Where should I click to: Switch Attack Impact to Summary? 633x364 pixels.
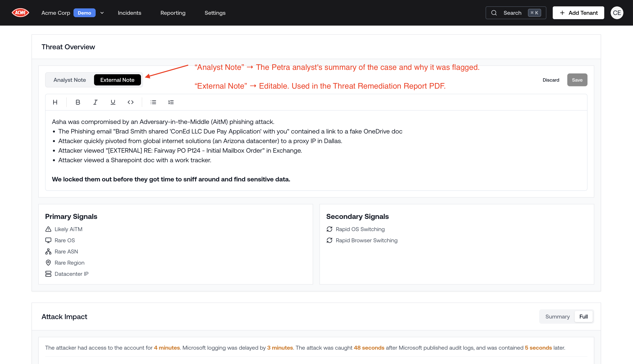tap(557, 317)
